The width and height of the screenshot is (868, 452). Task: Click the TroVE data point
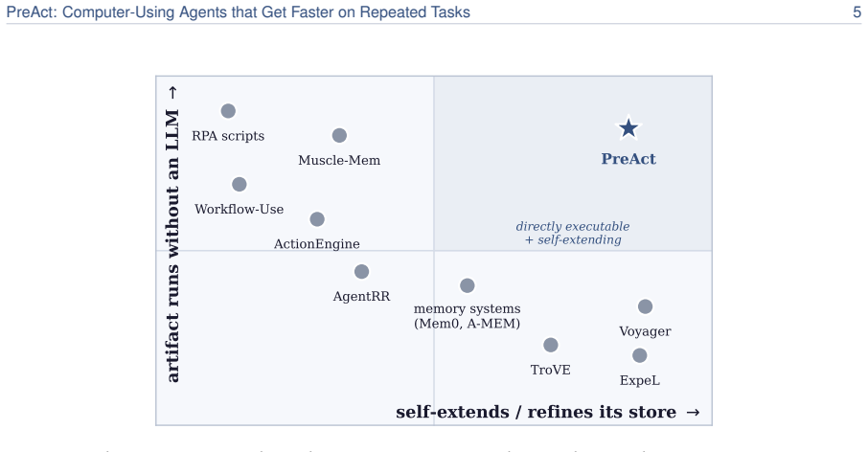tap(551, 345)
